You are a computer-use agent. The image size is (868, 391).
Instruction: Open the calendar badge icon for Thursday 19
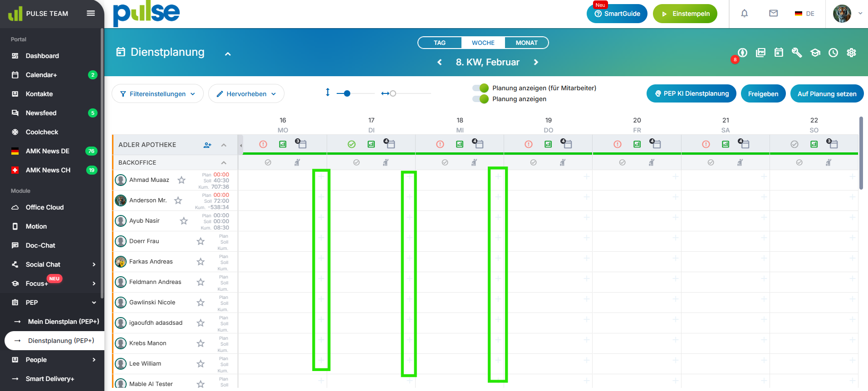[x=566, y=143]
